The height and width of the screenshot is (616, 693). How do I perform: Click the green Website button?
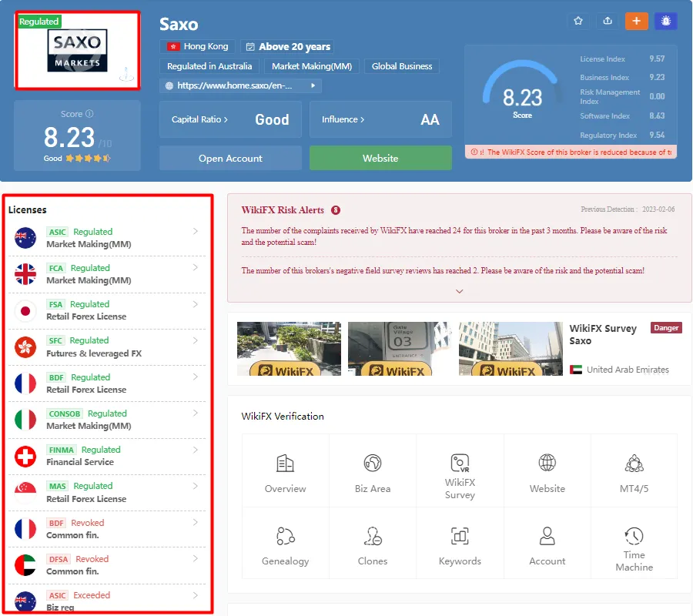380,158
